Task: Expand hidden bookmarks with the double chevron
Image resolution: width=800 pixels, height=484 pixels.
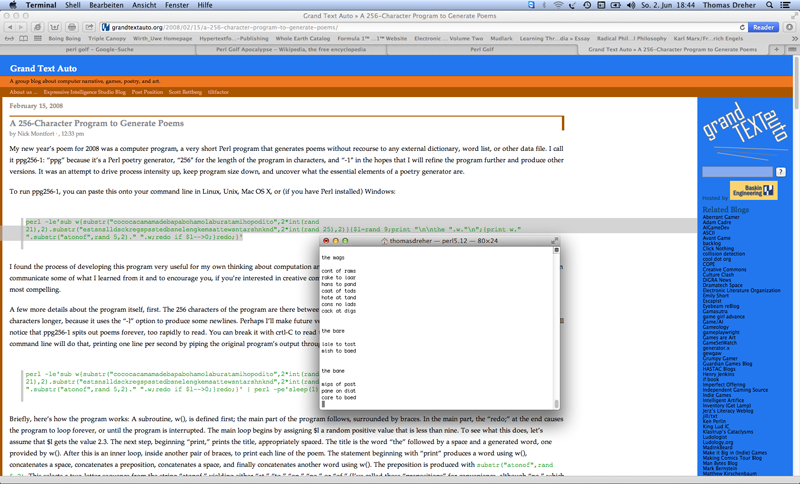Action: [794, 38]
